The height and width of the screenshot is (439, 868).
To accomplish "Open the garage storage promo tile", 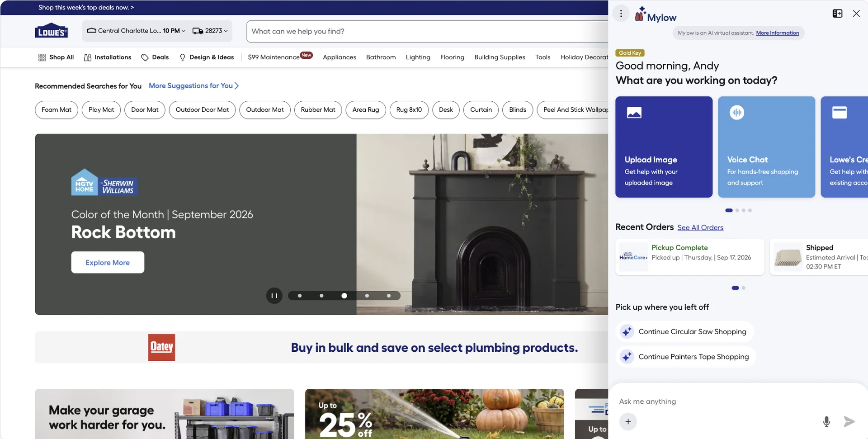I will click(164, 414).
